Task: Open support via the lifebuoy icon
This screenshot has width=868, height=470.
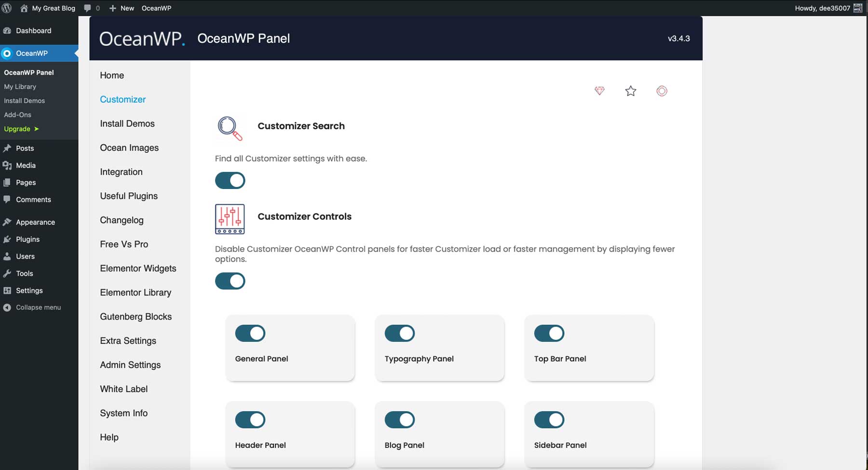Action: pos(662,91)
